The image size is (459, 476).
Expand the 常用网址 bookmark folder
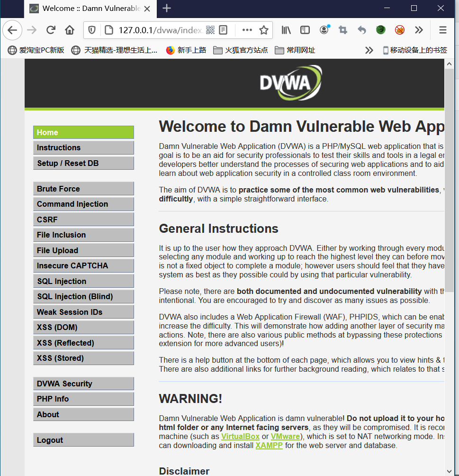[295, 50]
